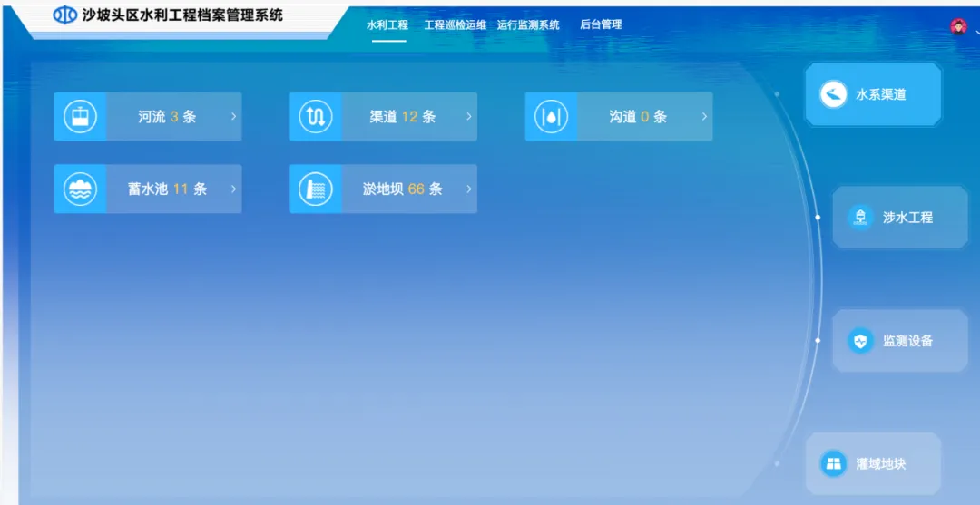Click the 灌域地块 grid icon
The height and width of the screenshot is (505, 980).
coord(832,464)
